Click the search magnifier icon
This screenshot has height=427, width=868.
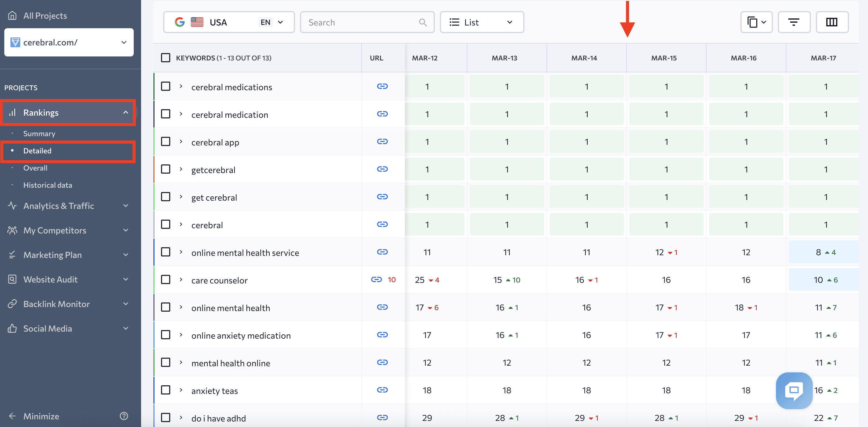[423, 23]
